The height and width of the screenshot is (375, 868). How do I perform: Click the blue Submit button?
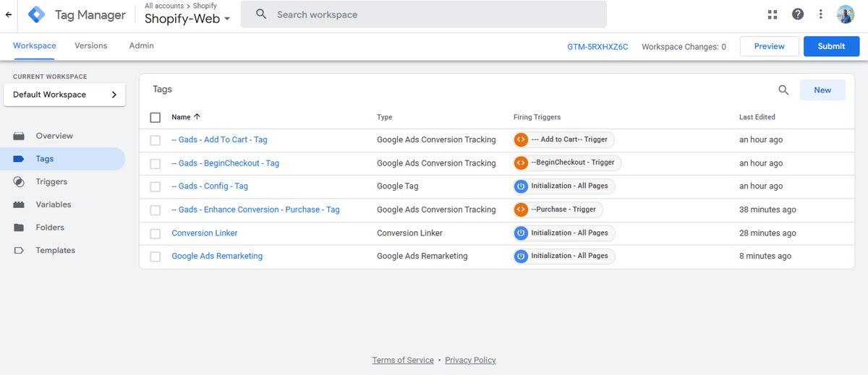pyautogui.click(x=832, y=46)
